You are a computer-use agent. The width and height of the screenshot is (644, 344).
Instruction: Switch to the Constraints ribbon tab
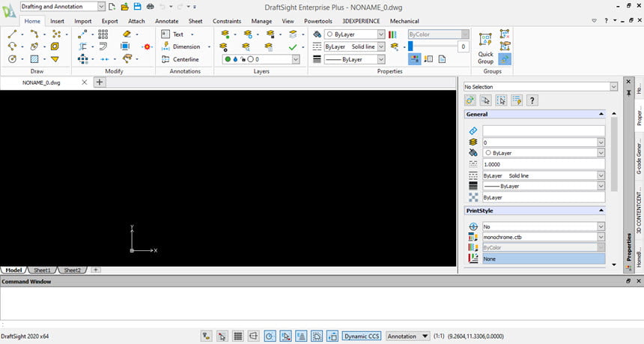(227, 21)
